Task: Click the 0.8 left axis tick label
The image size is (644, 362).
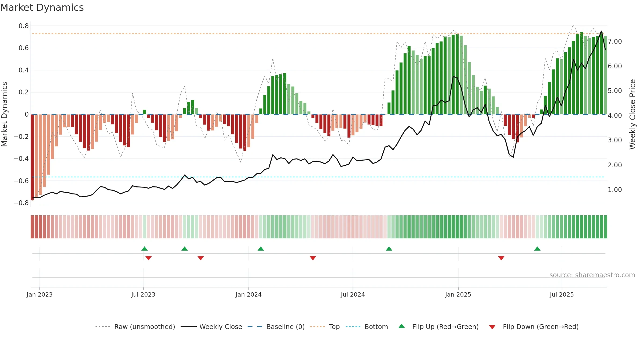Action: (x=24, y=26)
